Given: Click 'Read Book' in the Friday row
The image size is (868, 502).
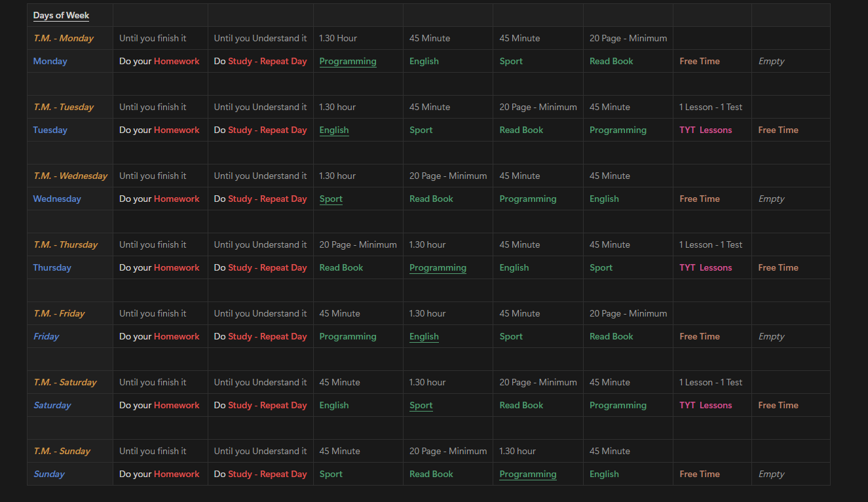Looking at the screenshot, I should pyautogui.click(x=611, y=336).
